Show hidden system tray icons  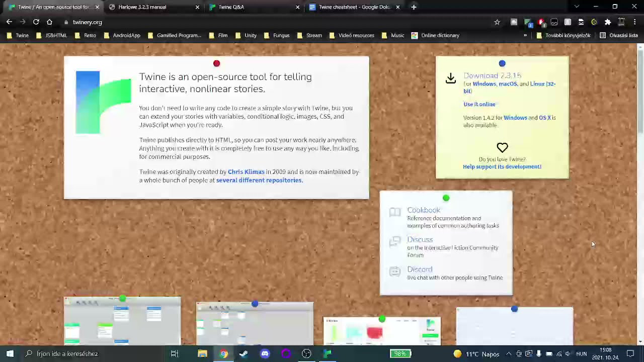(509, 354)
